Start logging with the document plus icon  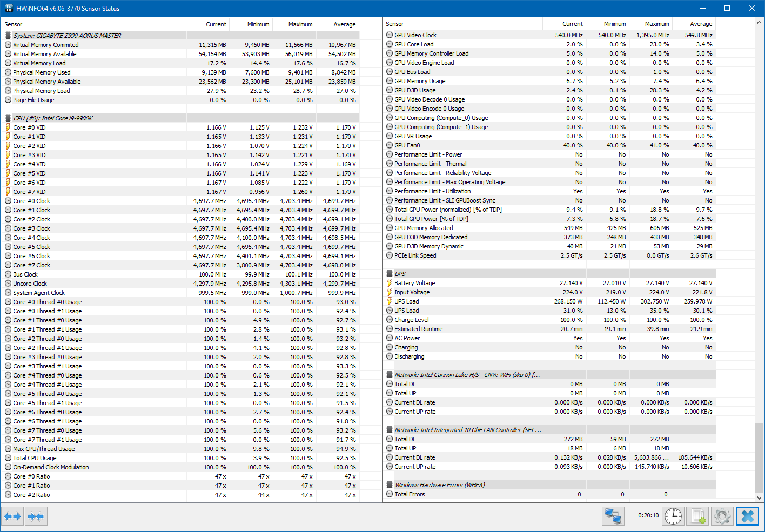[698, 516]
